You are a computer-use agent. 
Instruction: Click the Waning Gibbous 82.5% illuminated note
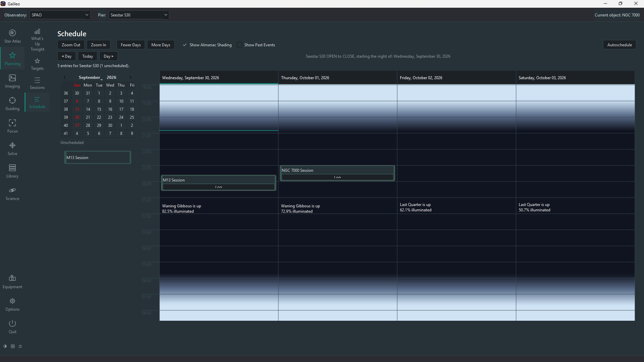pos(182,209)
